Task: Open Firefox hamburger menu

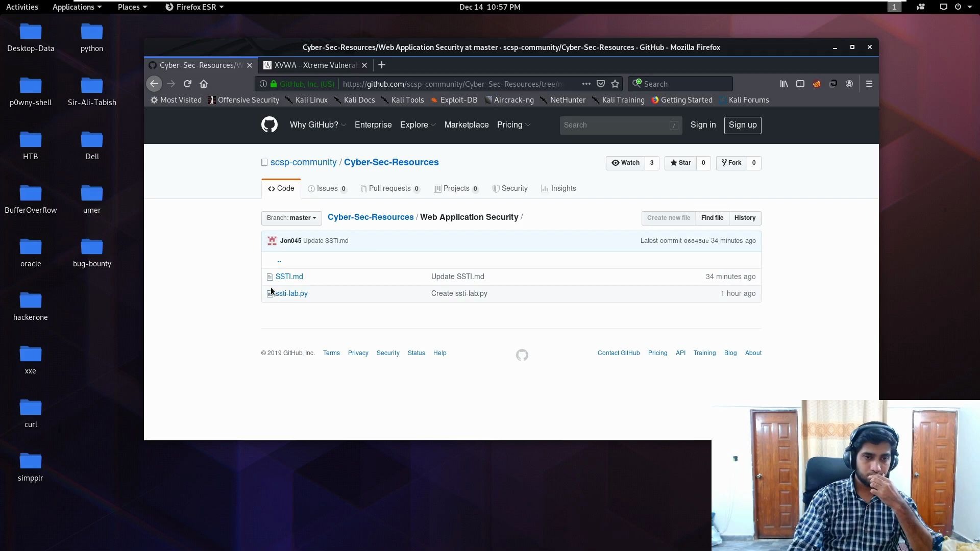Action: point(869,84)
